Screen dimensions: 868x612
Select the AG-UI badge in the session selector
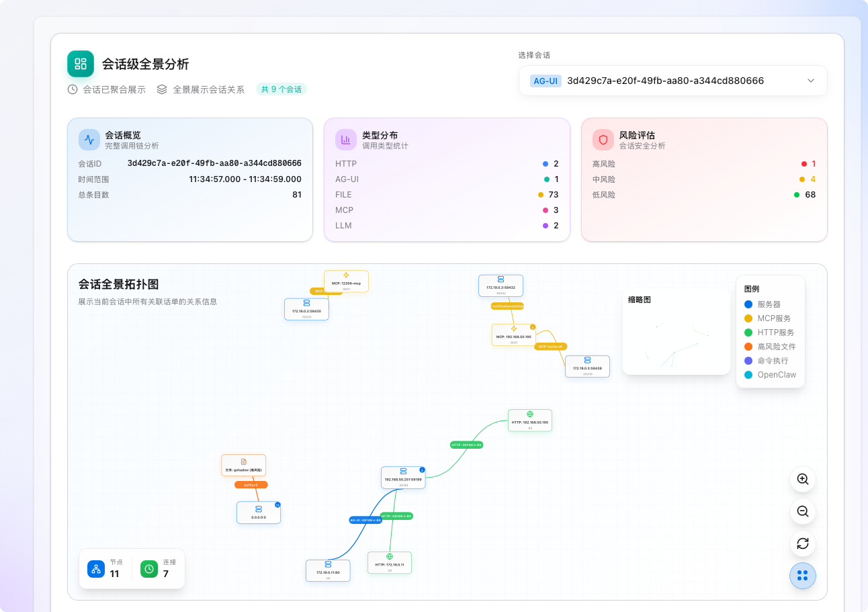point(546,80)
